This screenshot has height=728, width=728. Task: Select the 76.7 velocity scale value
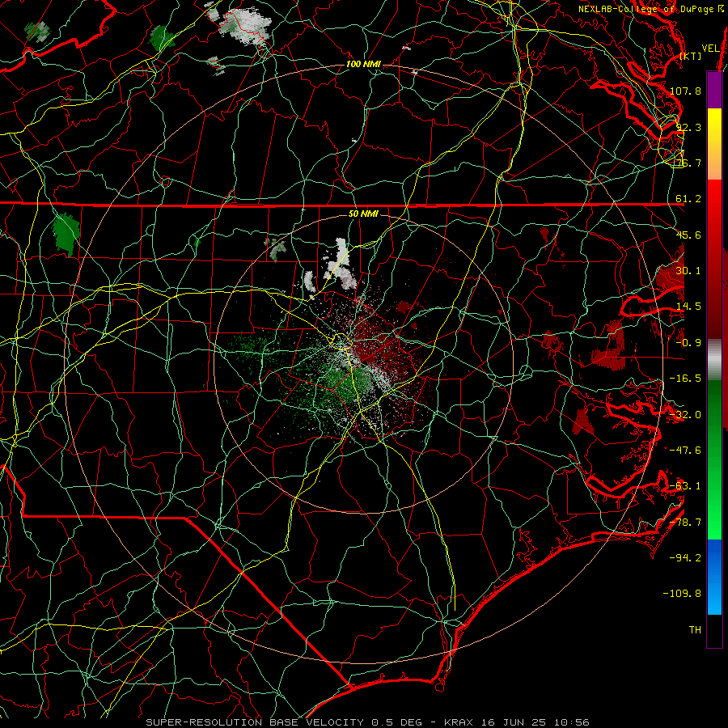pyautogui.click(x=688, y=163)
